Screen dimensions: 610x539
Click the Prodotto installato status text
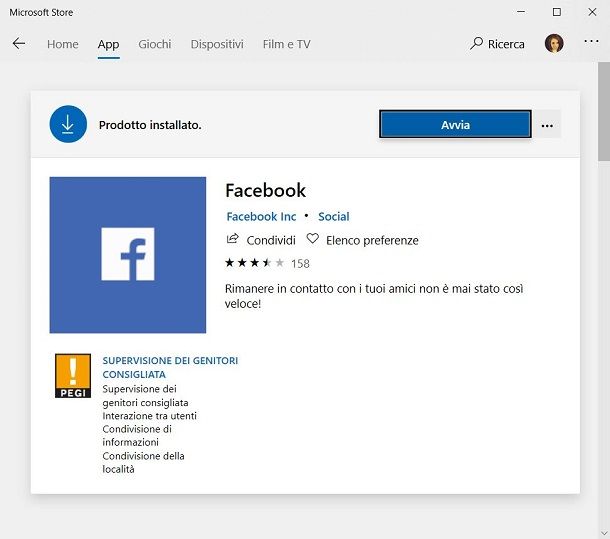click(150, 125)
